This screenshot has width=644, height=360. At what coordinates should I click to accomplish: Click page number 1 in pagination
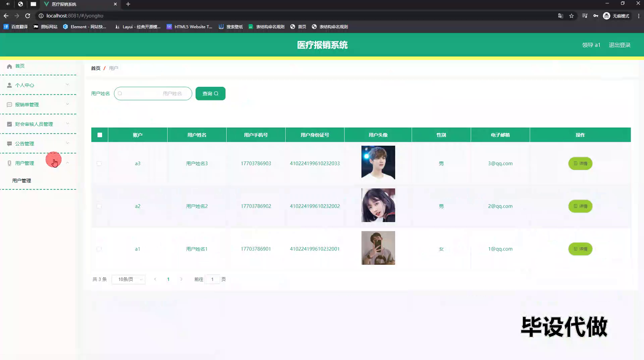point(168,279)
